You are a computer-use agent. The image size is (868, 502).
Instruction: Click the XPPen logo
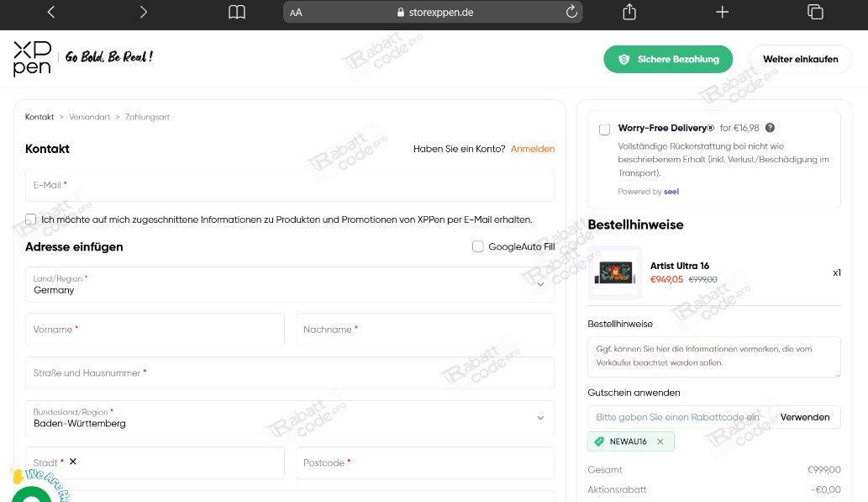point(32,58)
